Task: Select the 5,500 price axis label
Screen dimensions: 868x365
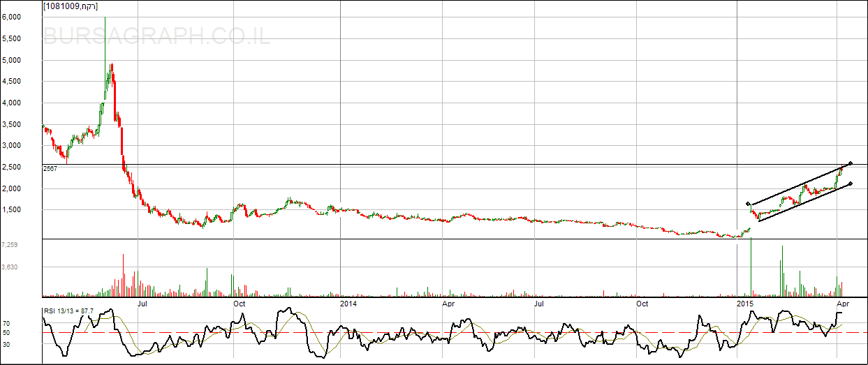Action: pyautogui.click(x=10, y=39)
